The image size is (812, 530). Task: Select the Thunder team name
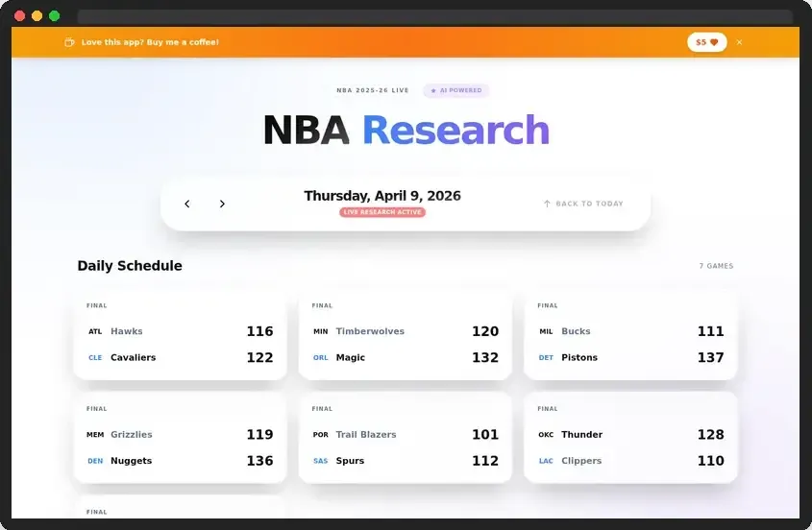pyautogui.click(x=581, y=435)
